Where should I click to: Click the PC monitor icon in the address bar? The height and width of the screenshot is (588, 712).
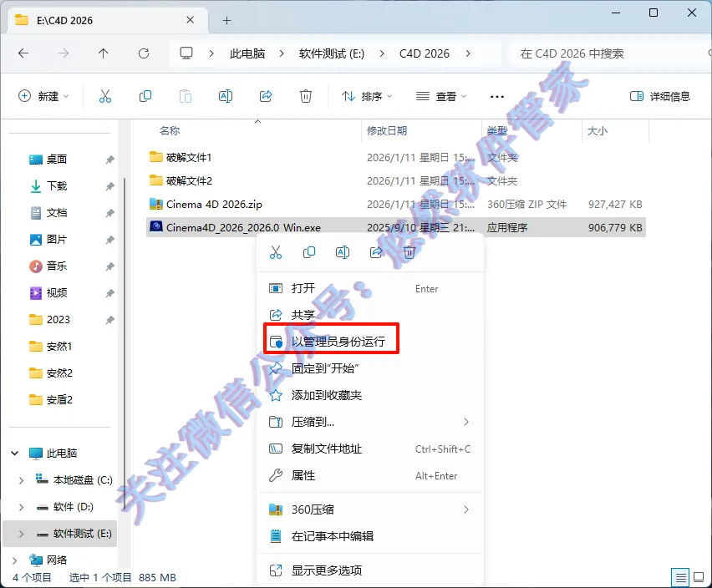click(186, 53)
